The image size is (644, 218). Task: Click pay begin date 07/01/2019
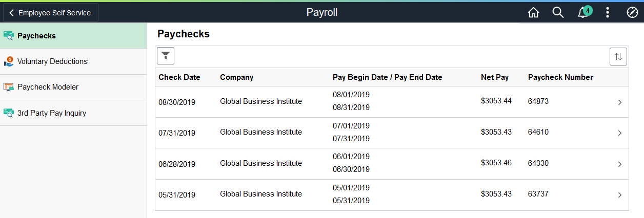pyautogui.click(x=351, y=125)
